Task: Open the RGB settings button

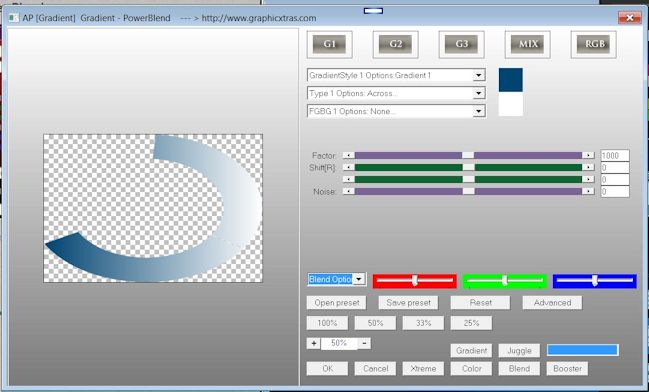Action: 594,44
